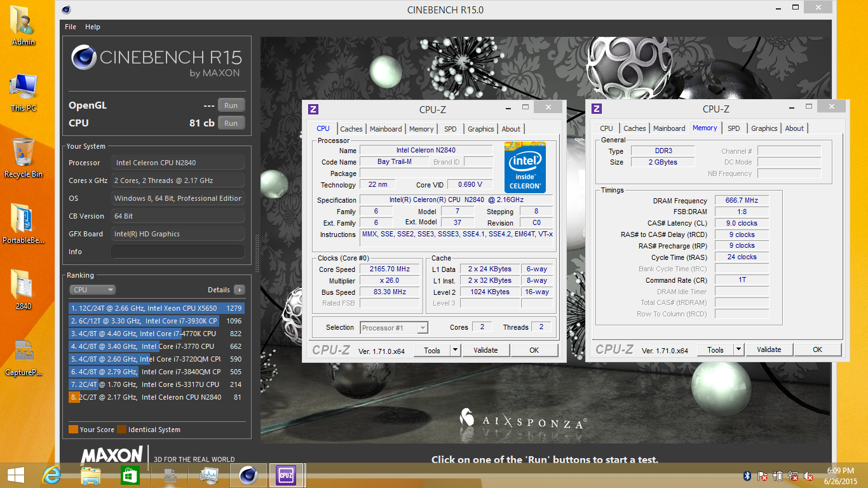Open the CaptureP... desktop icon
Image resolution: width=868 pixels, height=488 pixels.
click(24, 356)
